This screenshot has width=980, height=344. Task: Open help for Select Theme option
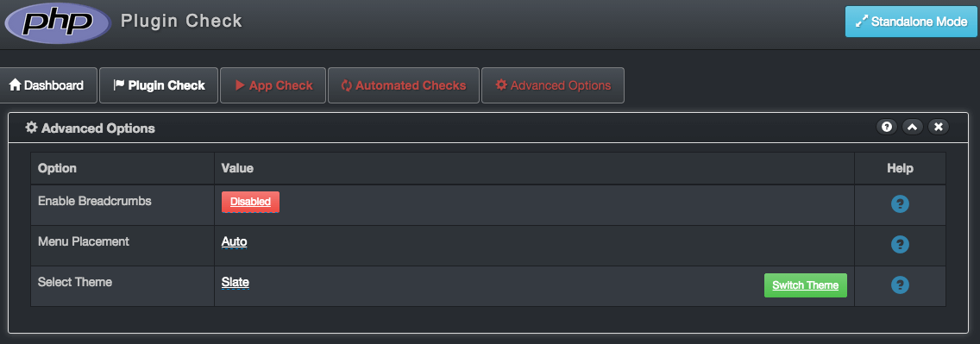[x=900, y=285]
